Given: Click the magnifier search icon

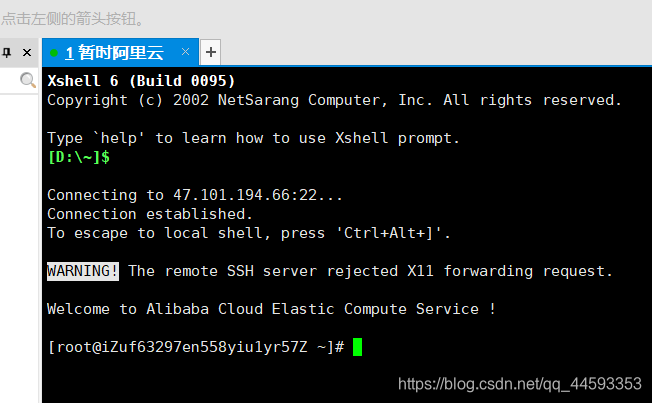Looking at the screenshot, I should click(x=28, y=80).
